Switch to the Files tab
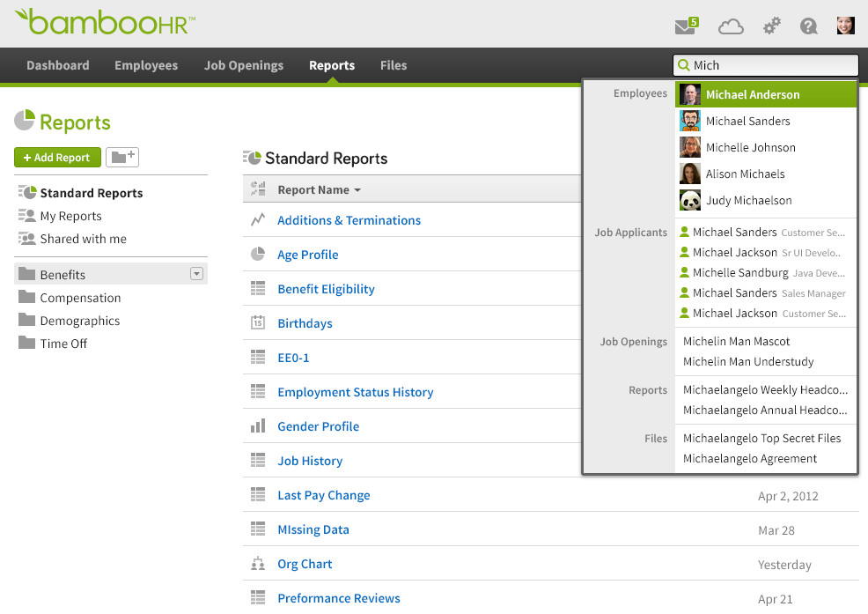The width and height of the screenshot is (868, 614). [x=393, y=65]
